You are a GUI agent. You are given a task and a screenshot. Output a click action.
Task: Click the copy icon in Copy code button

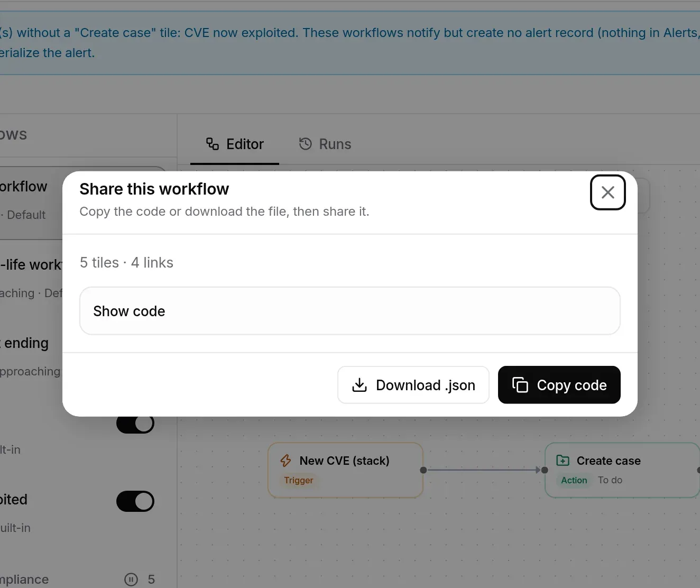(520, 385)
